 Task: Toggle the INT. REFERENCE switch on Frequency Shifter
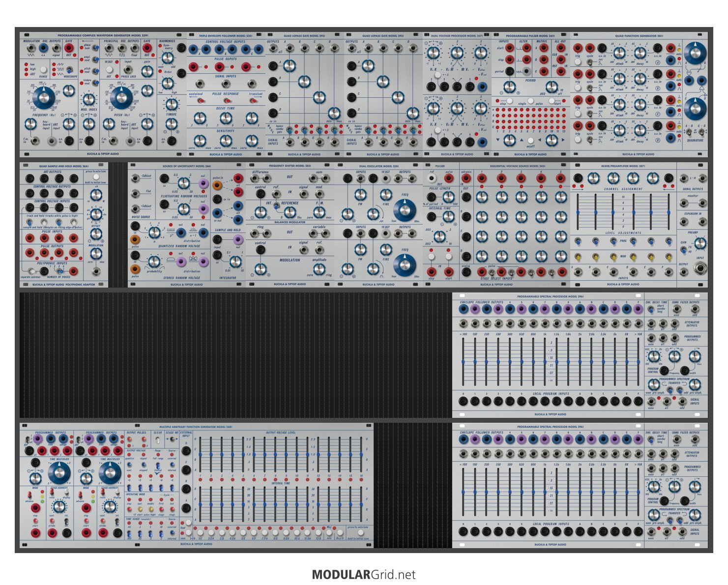pyautogui.click(x=277, y=205)
